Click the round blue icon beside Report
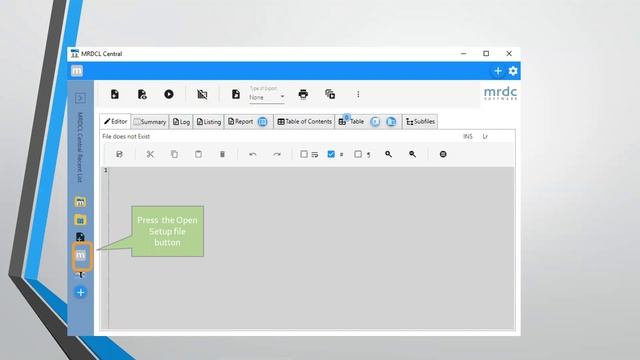The image size is (640, 360). point(263,122)
